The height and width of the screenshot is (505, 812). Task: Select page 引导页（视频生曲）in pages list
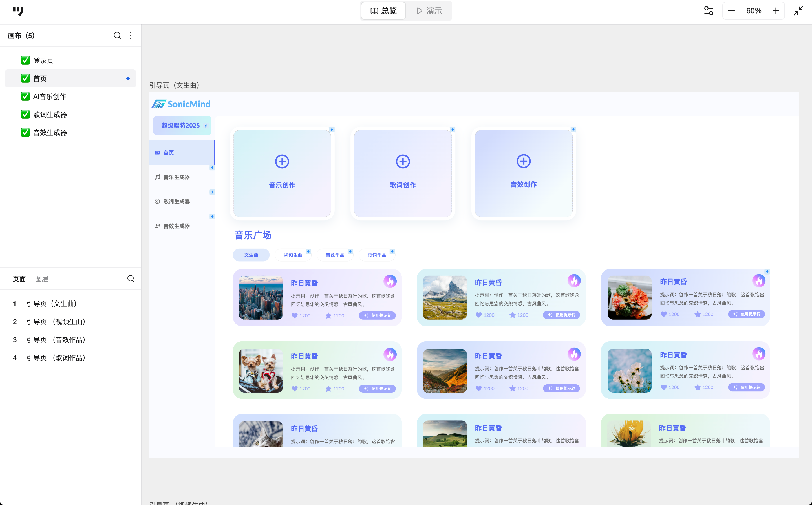tap(56, 321)
